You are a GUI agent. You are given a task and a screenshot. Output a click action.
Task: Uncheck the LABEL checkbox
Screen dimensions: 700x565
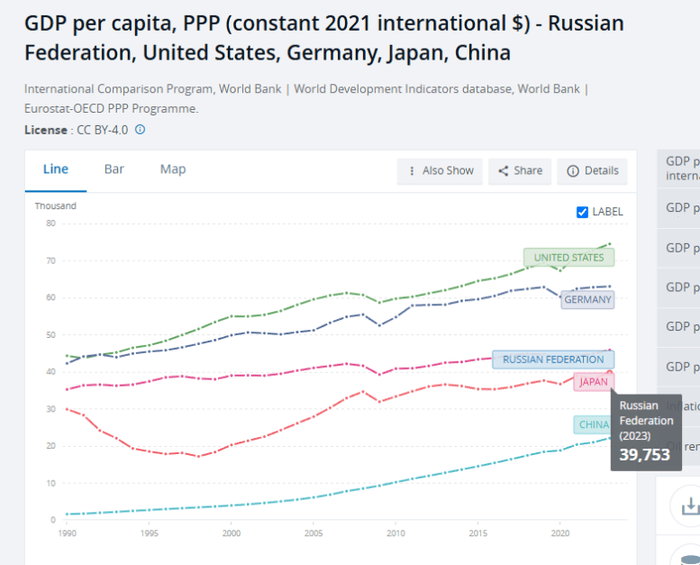pos(583,212)
